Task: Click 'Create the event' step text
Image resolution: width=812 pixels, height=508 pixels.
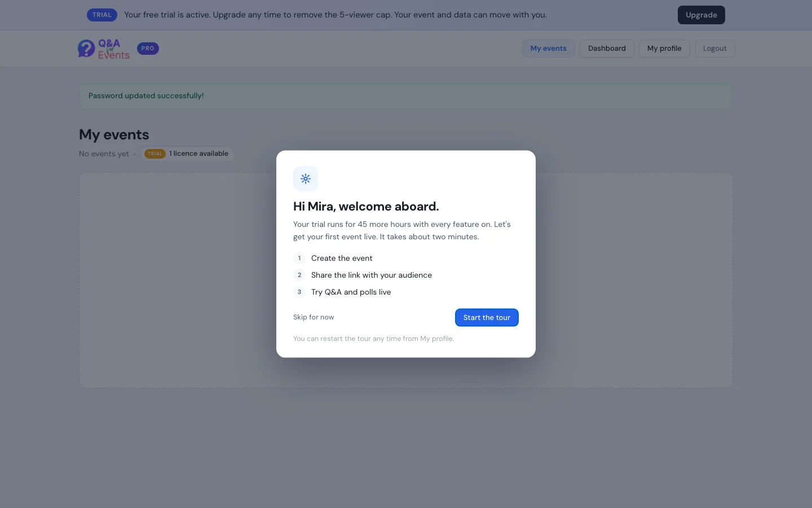Action: pos(342,258)
